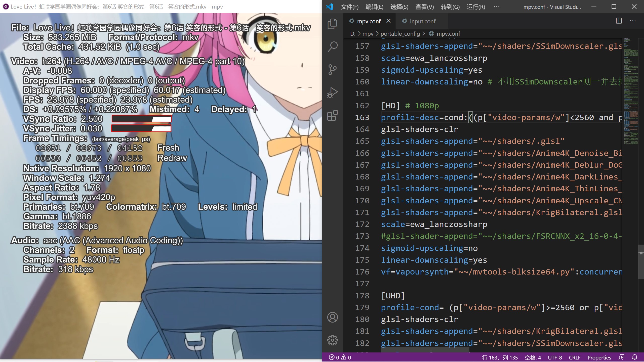
Task: Select encoding UTF-8 in status bar
Action: (x=555, y=357)
